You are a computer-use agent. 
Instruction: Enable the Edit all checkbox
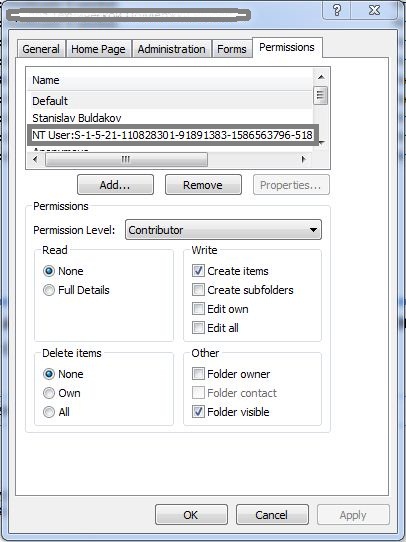(198, 327)
